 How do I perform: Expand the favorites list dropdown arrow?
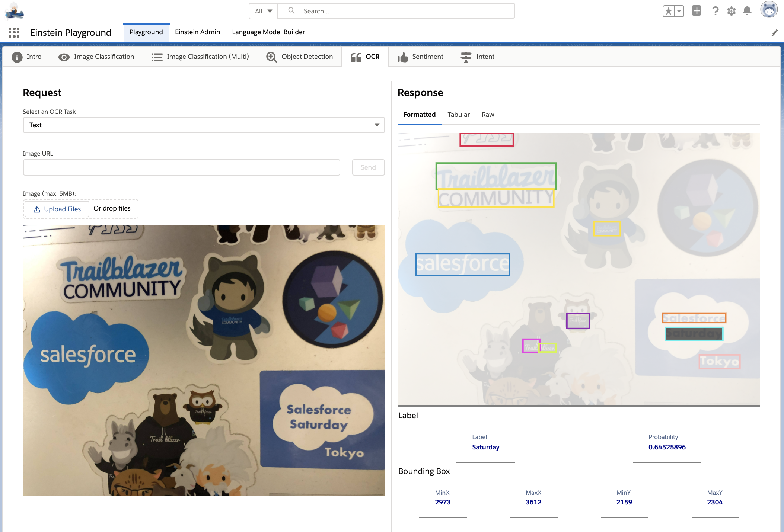point(679,11)
